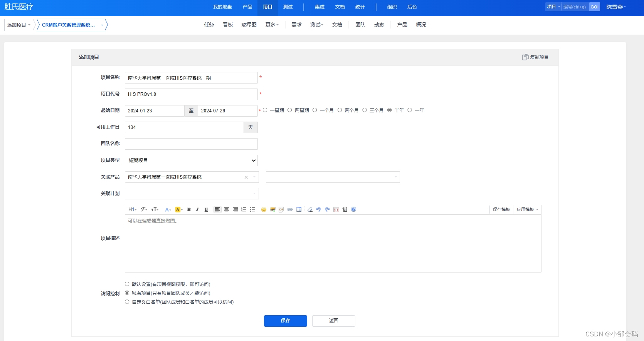Align description text left
The height and width of the screenshot is (341, 644).
(217, 209)
